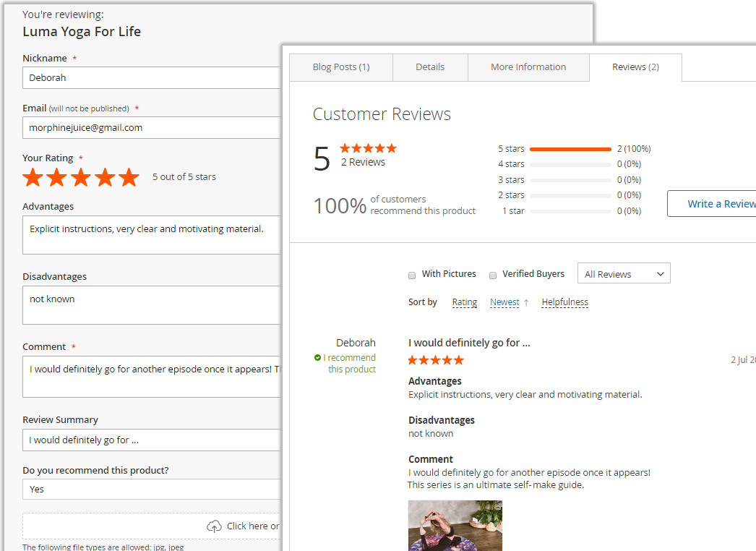Viewport: 756px width, 551px height.
Task: Select the fifth star in Your Rating
Action: point(129,177)
